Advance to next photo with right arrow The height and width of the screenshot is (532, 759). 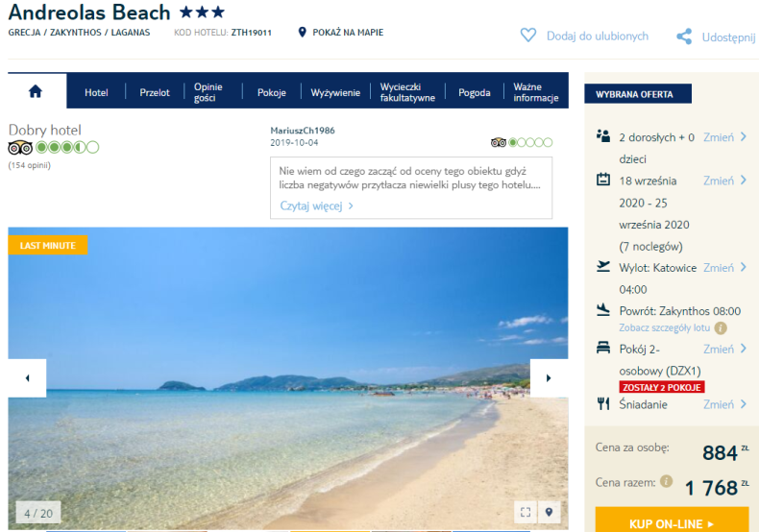pyautogui.click(x=549, y=377)
